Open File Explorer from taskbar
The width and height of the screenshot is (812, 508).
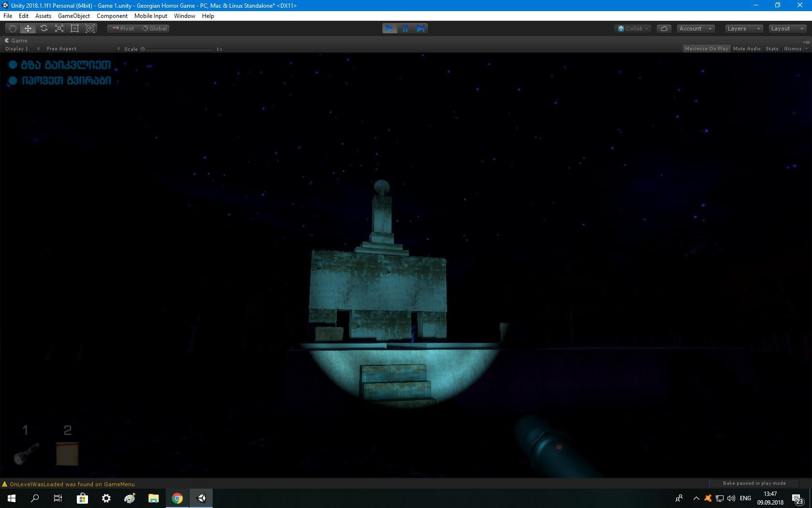[153, 498]
